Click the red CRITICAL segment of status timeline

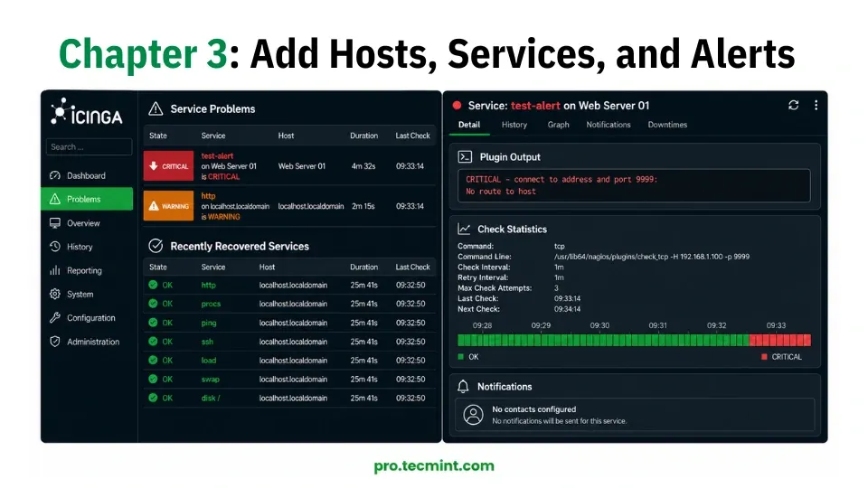click(x=780, y=341)
